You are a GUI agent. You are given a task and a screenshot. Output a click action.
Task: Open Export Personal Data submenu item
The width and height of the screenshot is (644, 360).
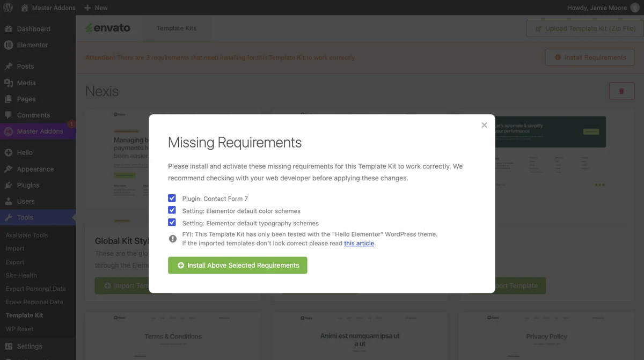coord(35,289)
